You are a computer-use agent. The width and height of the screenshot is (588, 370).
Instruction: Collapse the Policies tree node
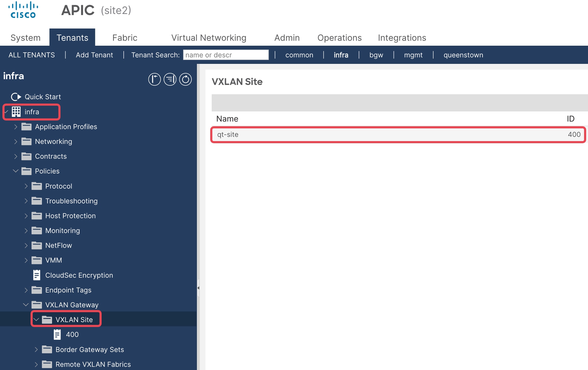(x=16, y=171)
